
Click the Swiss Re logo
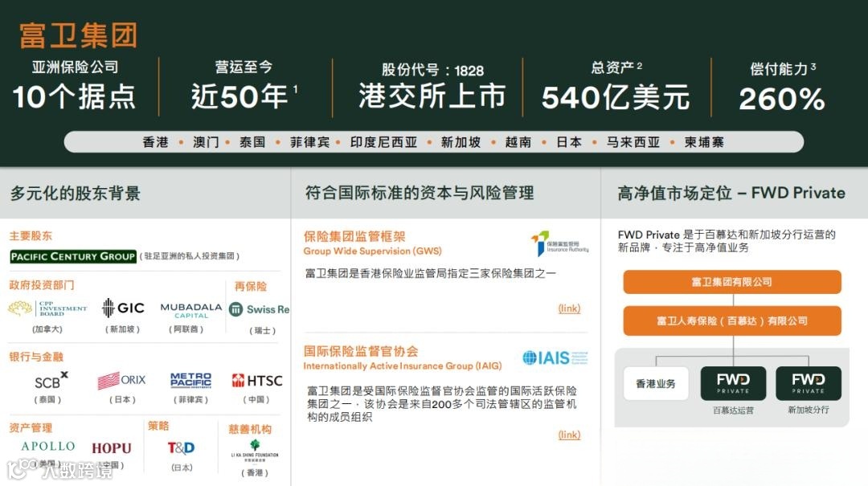(x=259, y=309)
